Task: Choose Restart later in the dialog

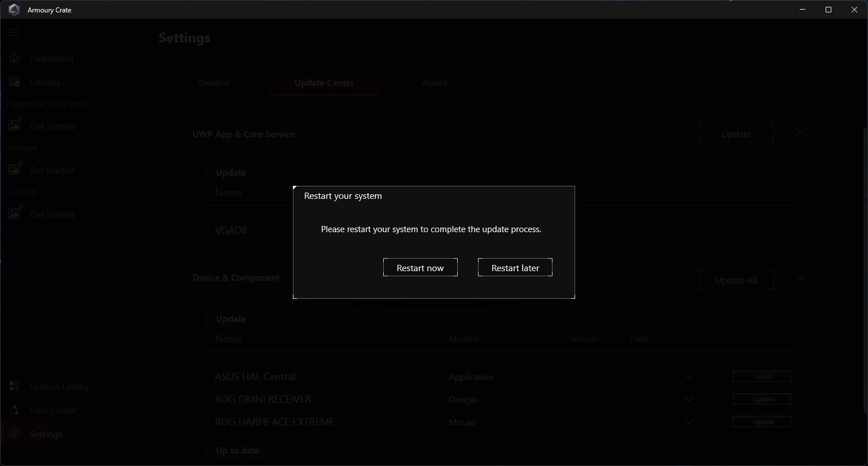Action: [x=515, y=267]
